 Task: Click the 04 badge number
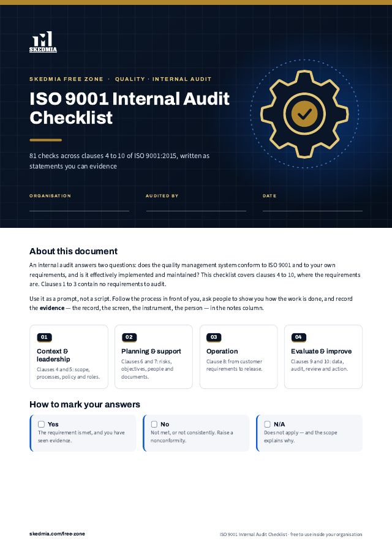click(299, 337)
